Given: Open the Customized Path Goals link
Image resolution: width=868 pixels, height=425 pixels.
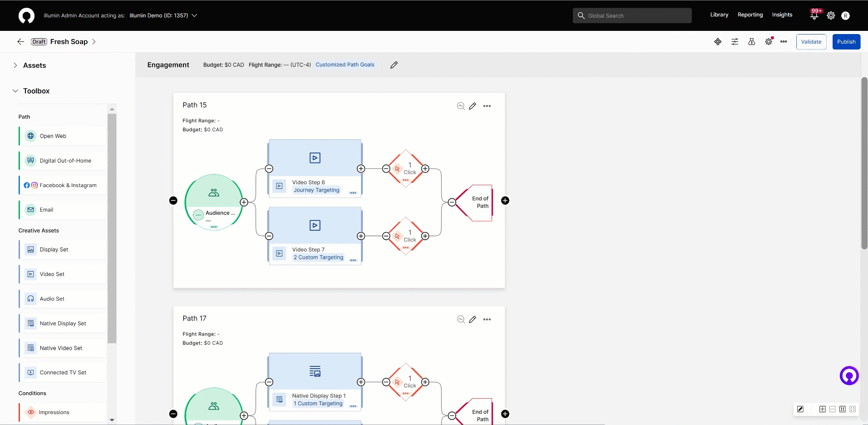Looking at the screenshot, I should pos(345,65).
